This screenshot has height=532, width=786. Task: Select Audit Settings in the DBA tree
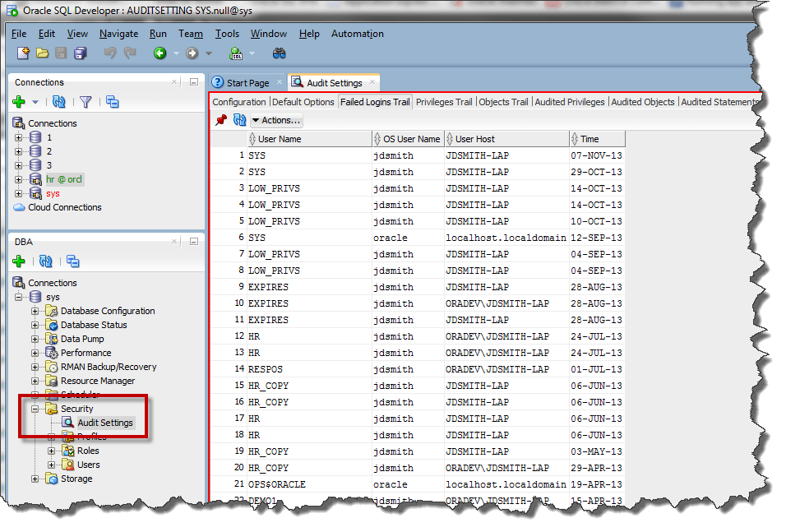pyautogui.click(x=105, y=423)
